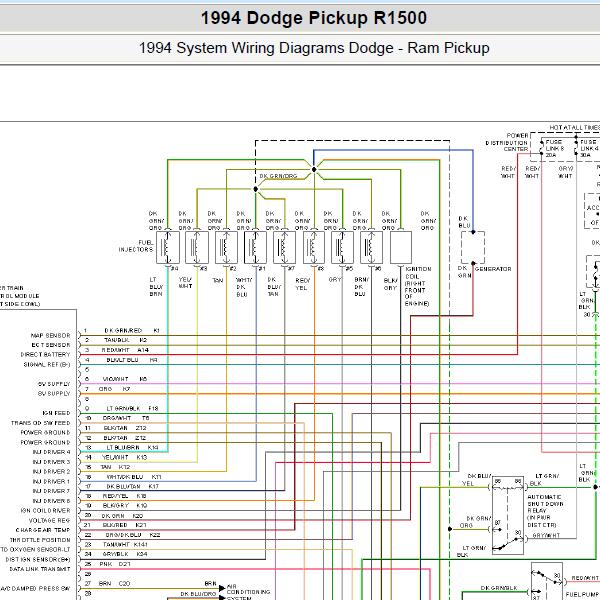Screen dimensions: 600x600
Task: Click the "1994 System Wiring Diagrams Dodge - Ram Pickup" subtitle
Action: tap(314, 48)
